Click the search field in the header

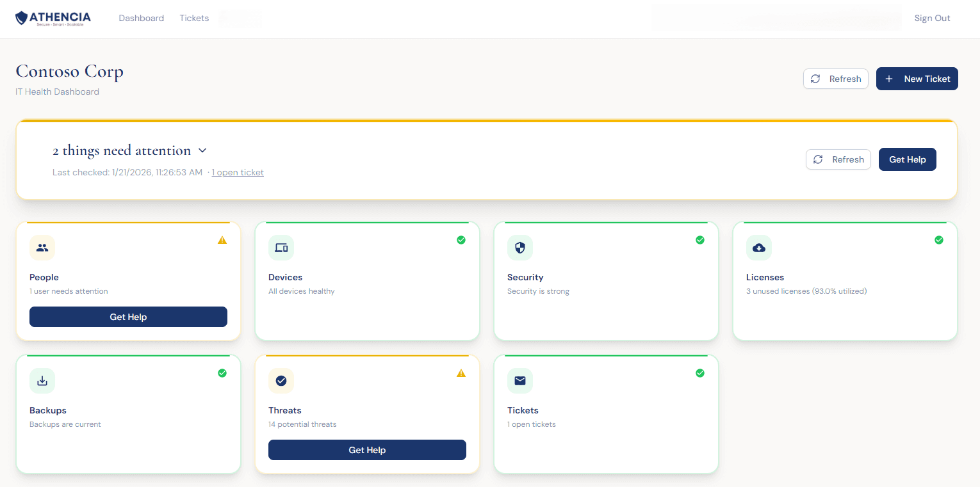click(776, 17)
